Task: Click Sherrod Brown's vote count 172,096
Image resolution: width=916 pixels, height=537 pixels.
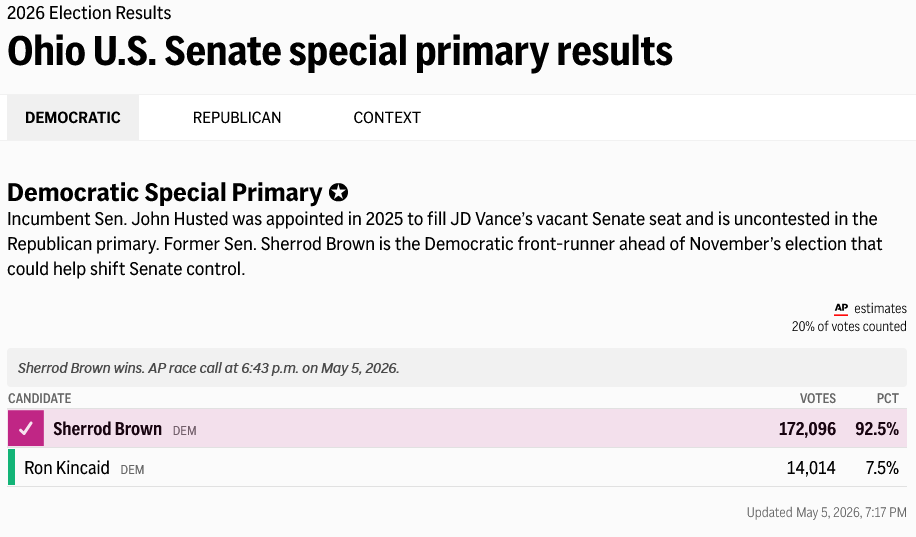Action: (x=807, y=429)
